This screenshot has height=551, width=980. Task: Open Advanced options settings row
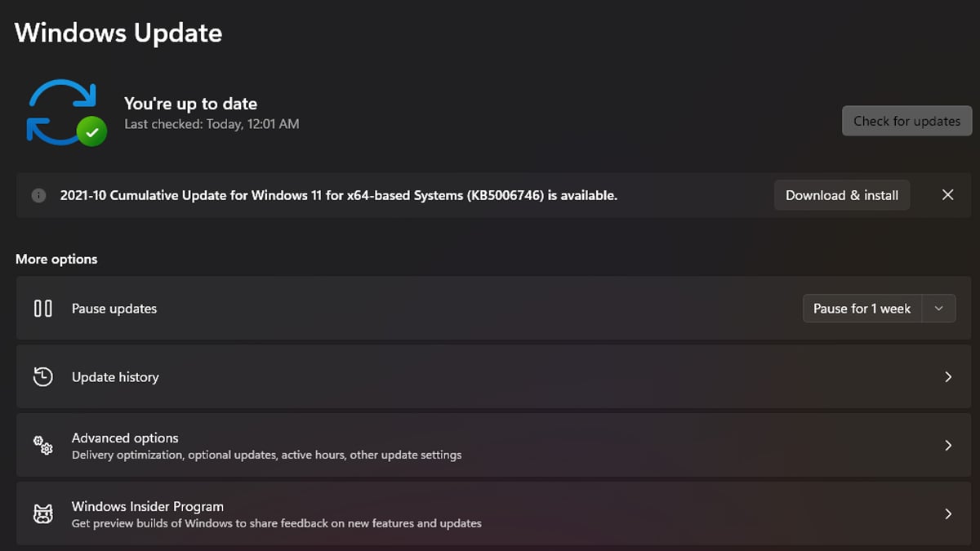(490, 446)
